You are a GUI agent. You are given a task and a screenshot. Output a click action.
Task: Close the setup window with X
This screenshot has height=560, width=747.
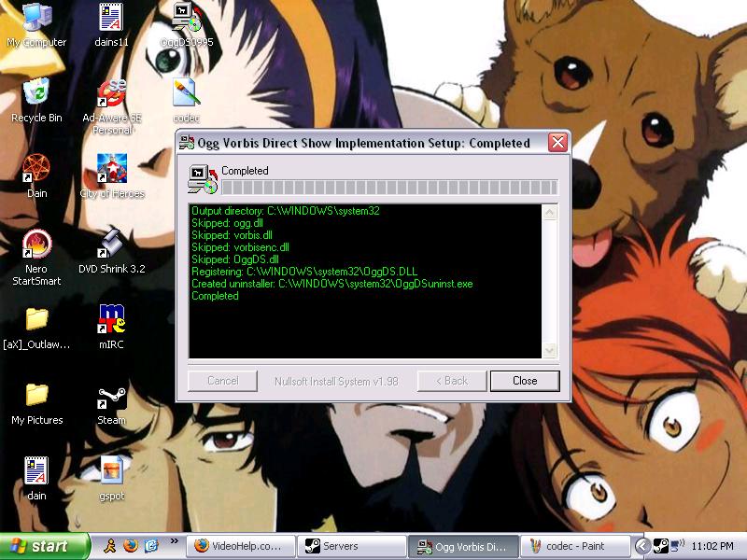(x=557, y=143)
